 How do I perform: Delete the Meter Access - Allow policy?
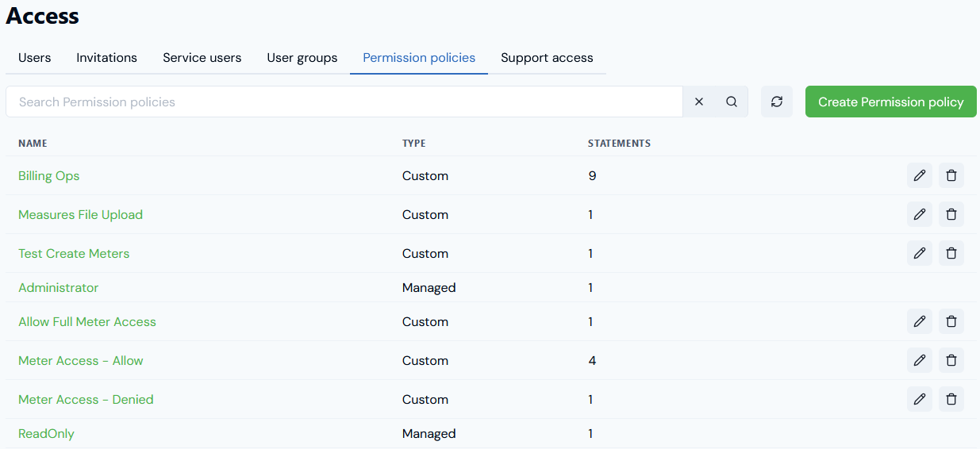[x=951, y=360]
